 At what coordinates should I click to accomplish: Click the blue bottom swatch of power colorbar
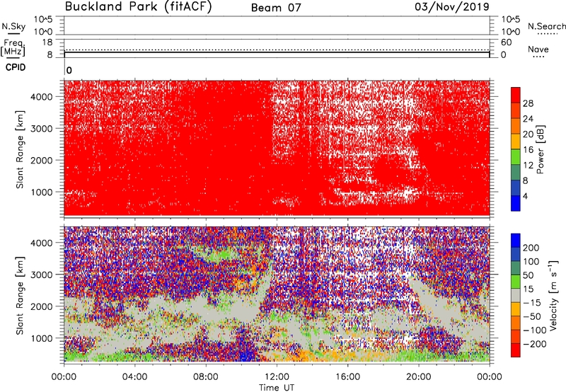pos(516,204)
